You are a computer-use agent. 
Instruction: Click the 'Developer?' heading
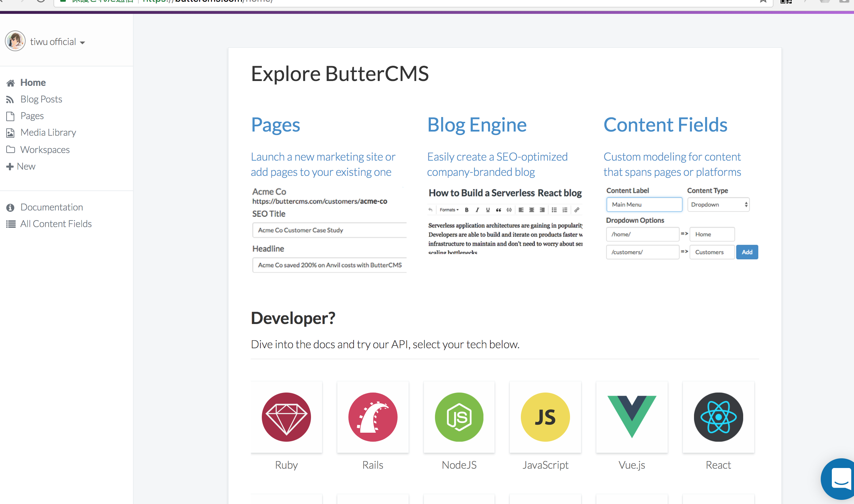point(293,318)
